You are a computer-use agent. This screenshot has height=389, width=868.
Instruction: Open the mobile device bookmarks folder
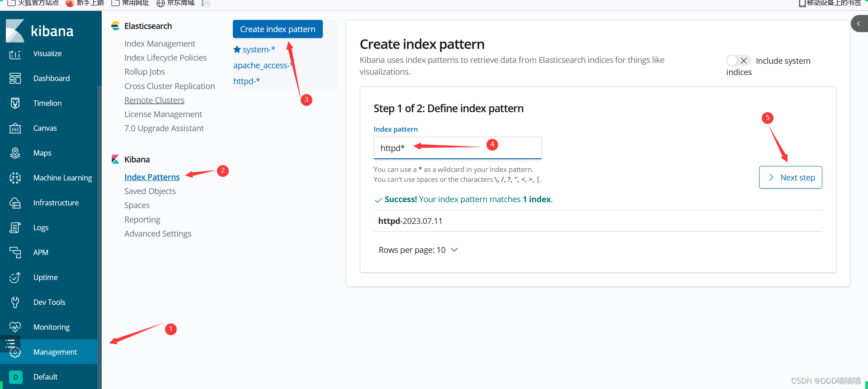click(x=830, y=3)
